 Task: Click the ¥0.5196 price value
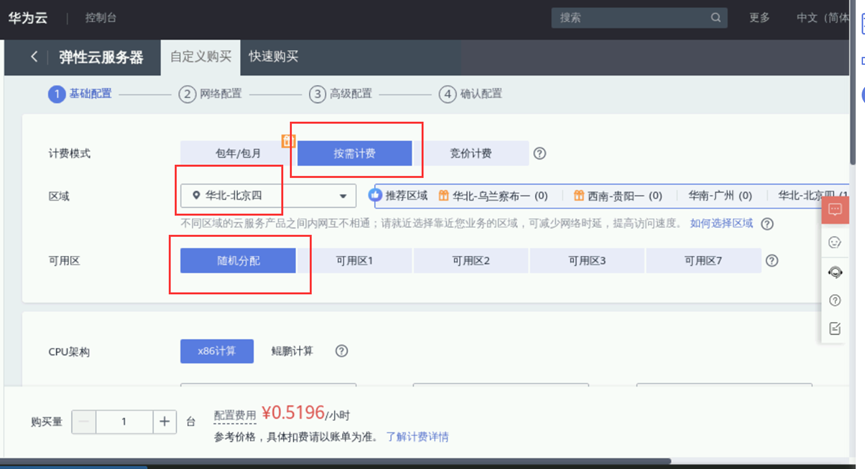coord(293,413)
